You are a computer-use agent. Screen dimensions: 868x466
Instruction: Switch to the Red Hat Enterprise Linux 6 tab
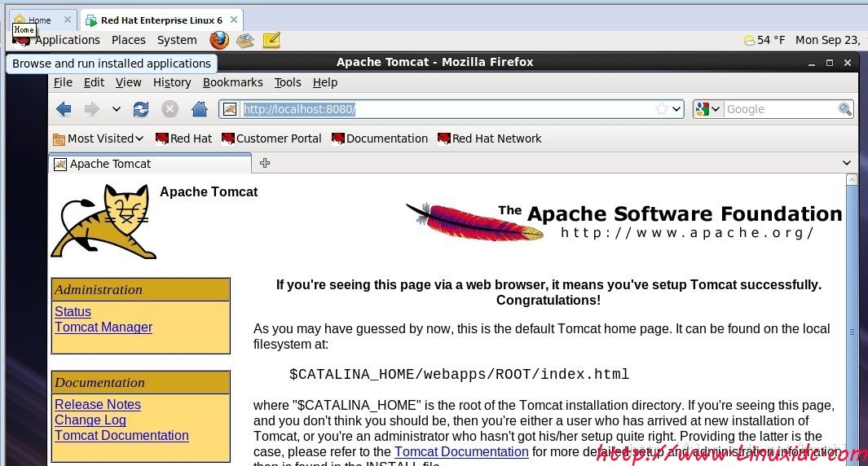tap(161, 20)
